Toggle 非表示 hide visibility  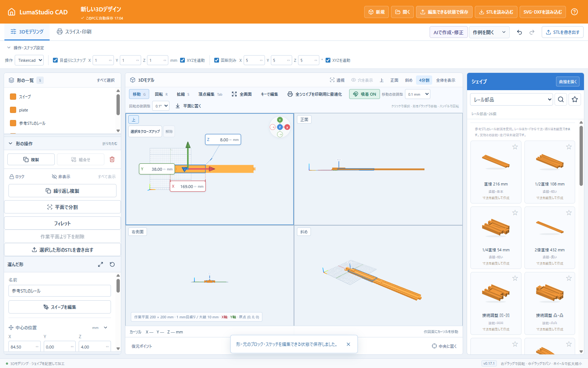61,177
